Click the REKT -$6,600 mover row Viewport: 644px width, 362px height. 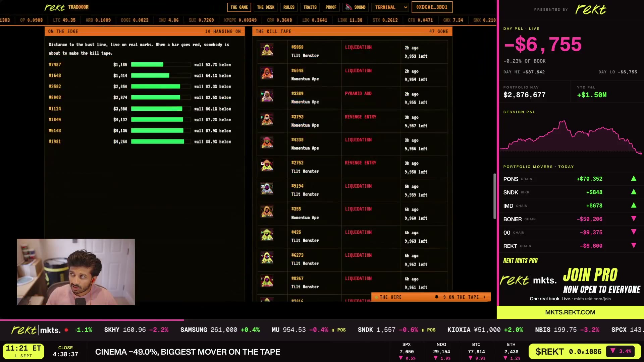570,246
